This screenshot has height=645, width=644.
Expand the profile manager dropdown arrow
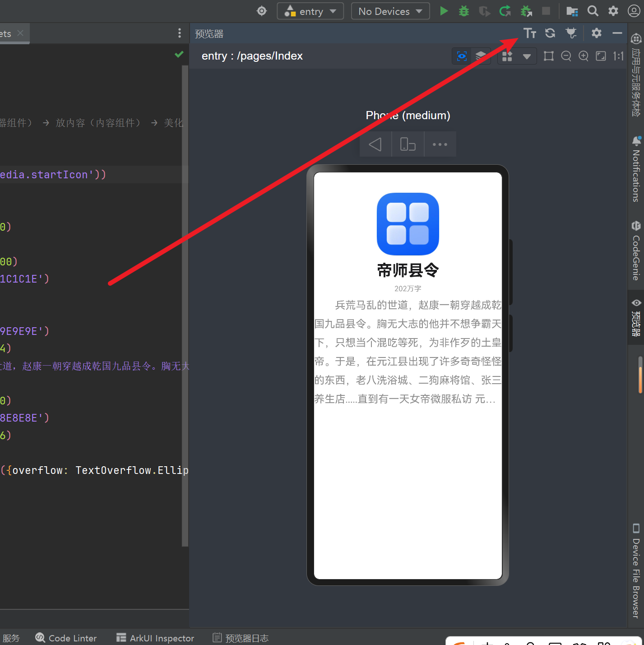[527, 56]
